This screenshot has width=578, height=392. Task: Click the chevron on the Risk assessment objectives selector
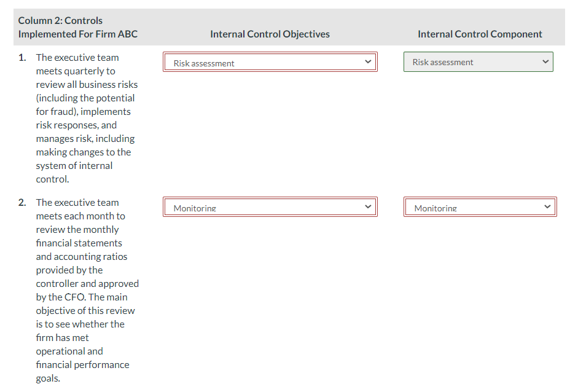[x=368, y=61]
